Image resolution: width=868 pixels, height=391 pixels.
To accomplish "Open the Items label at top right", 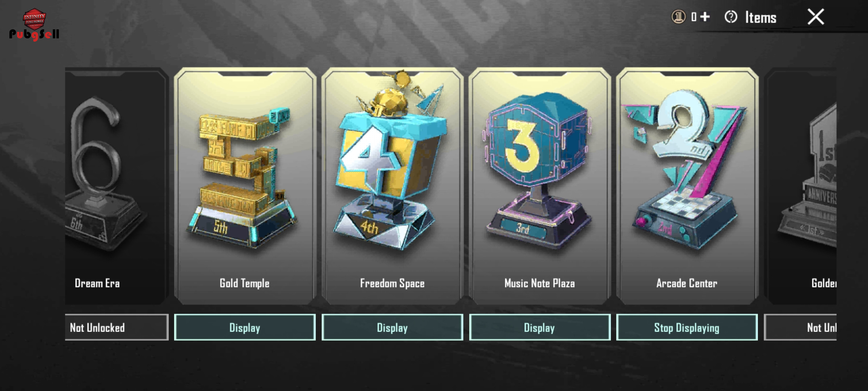I will [761, 17].
